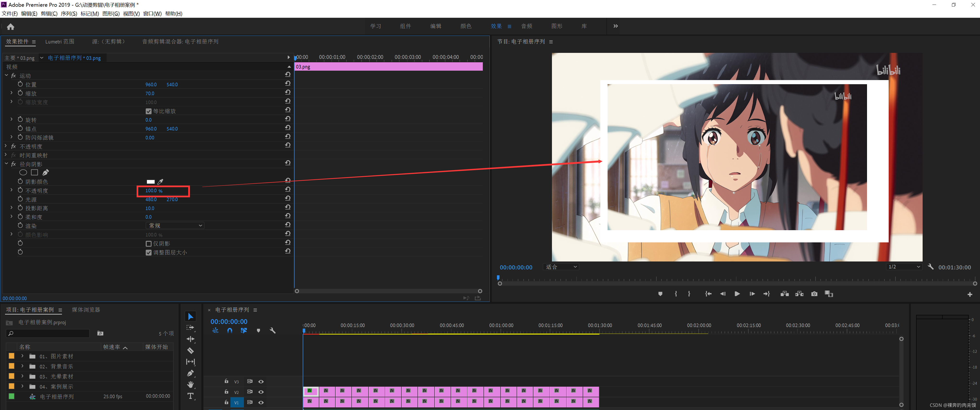Screen dimensions: 980x410
Task: Pick free draw bezier mask pen
Action: [46, 173]
